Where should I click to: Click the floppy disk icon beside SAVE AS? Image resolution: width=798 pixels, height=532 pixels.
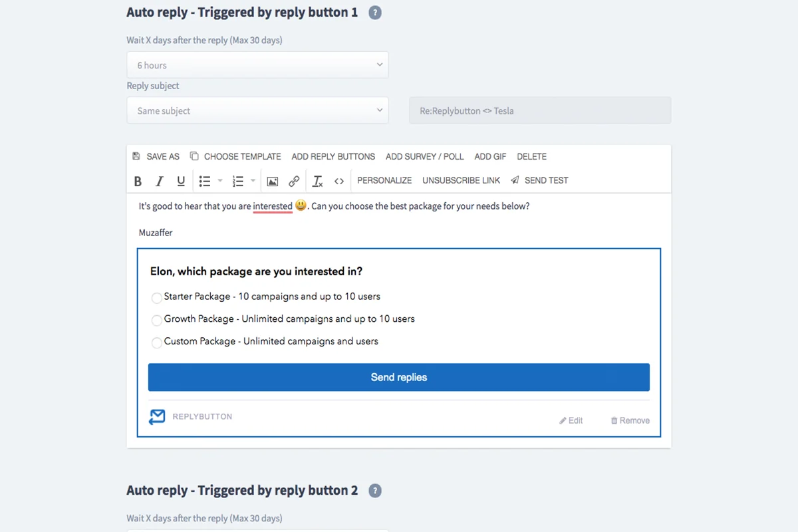(x=136, y=156)
